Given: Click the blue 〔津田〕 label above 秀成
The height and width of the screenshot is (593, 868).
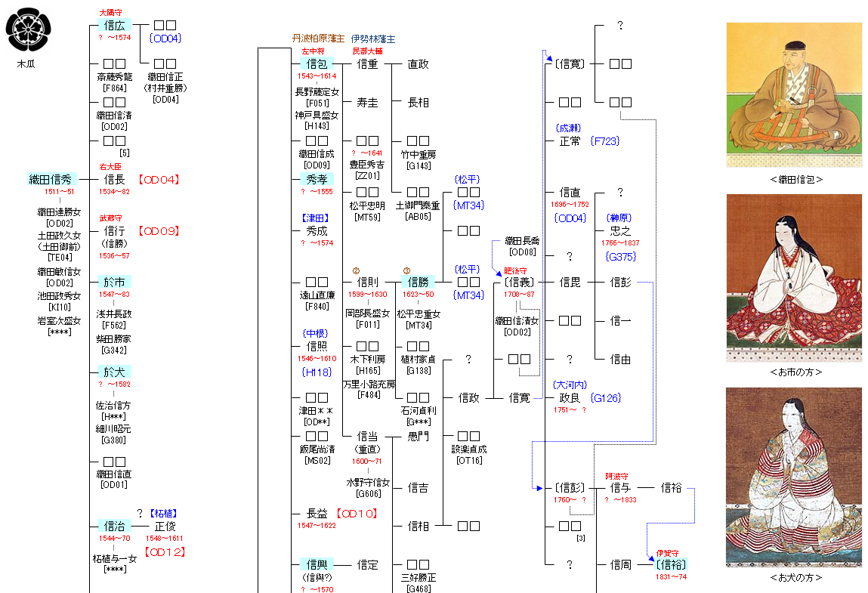Looking at the screenshot, I should [316, 218].
